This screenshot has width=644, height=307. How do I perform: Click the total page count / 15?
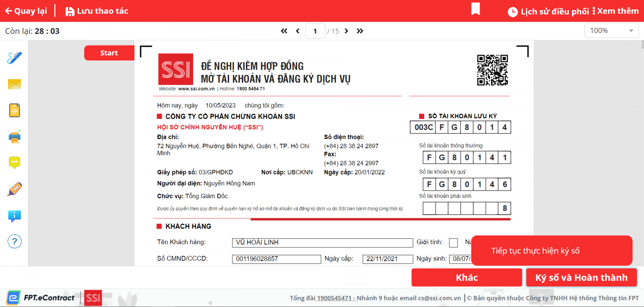click(x=333, y=31)
